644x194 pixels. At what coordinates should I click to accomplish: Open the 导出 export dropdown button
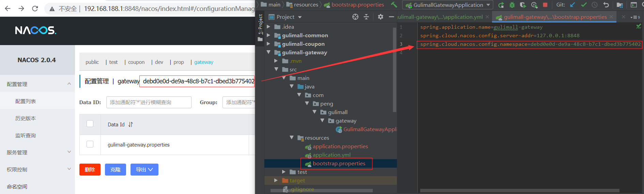pos(144,170)
